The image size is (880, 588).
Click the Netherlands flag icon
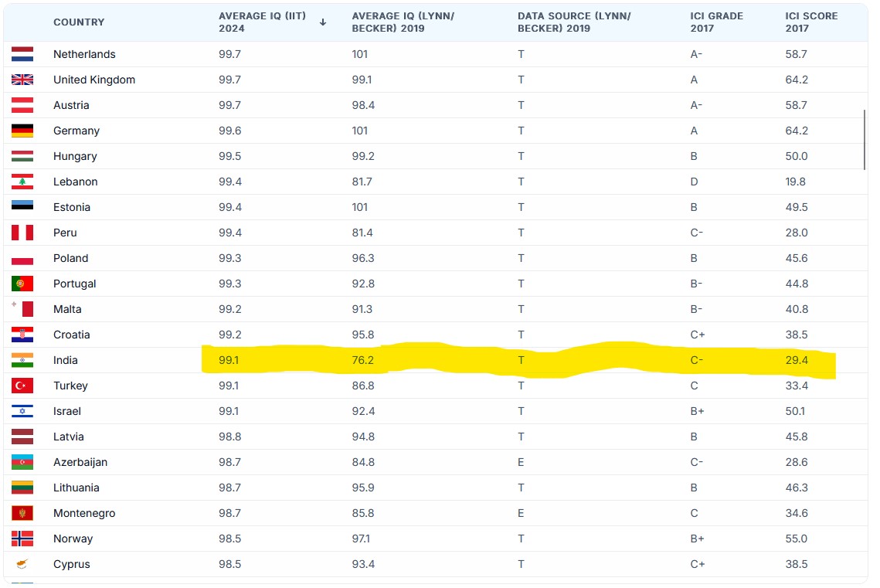(22, 54)
